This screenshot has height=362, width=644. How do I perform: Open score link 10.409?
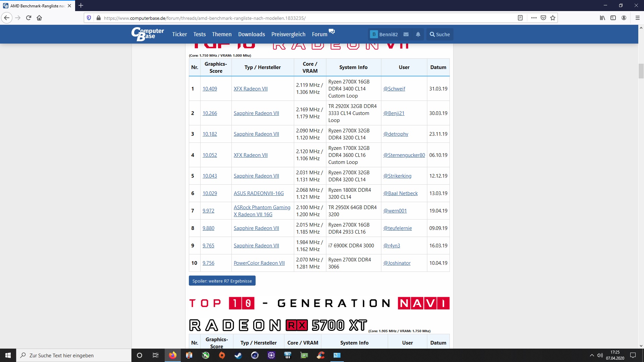click(x=210, y=89)
